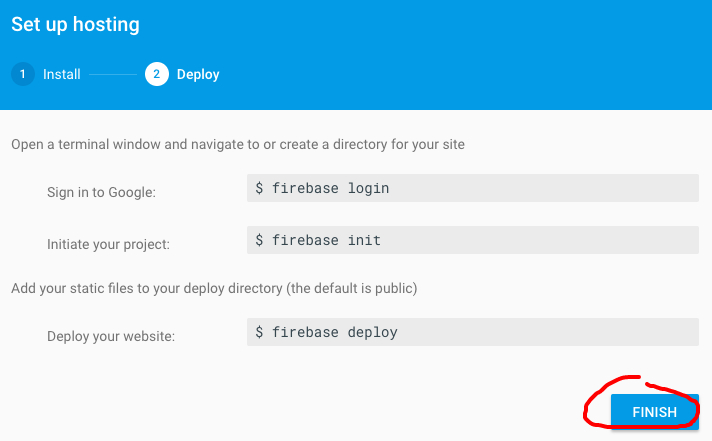Screen dimensions: 712x441
Task: Select the Deploy step label
Action: 198,74
